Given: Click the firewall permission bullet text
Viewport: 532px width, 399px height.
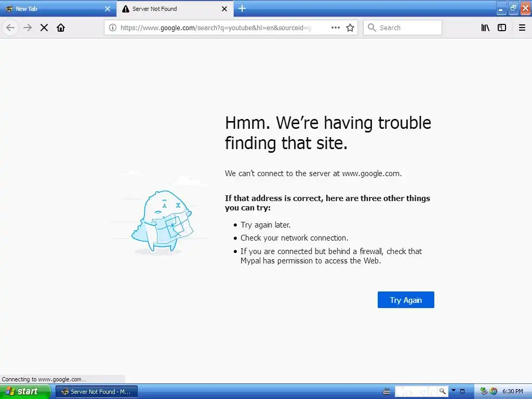Looking at the screenshot, I should [331, 256].
